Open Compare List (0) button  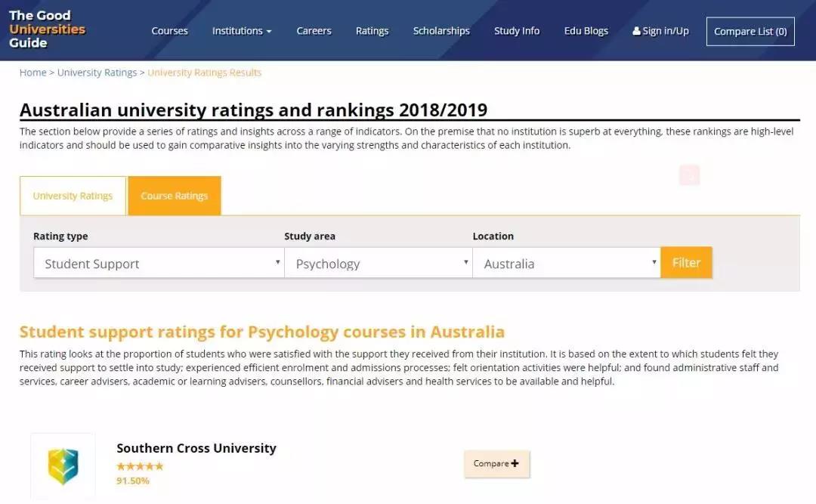(x=750, y=31)
